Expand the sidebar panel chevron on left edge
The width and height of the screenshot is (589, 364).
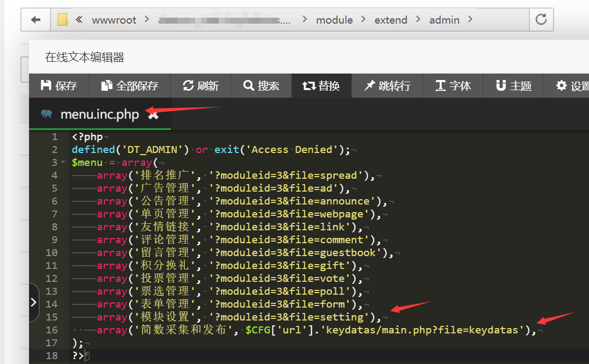pyautogui.click(x=33, y=302)
